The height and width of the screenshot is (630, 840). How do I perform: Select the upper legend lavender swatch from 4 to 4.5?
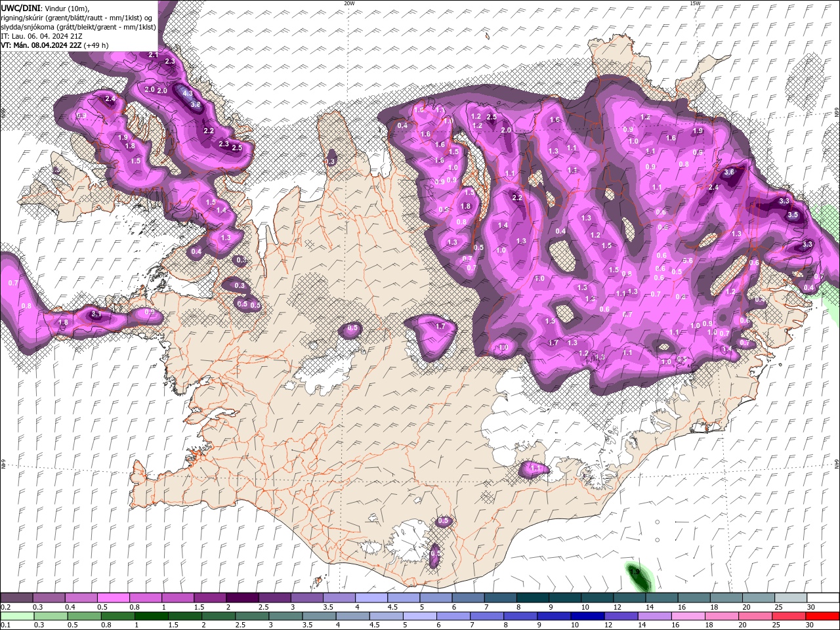[371, 598]
